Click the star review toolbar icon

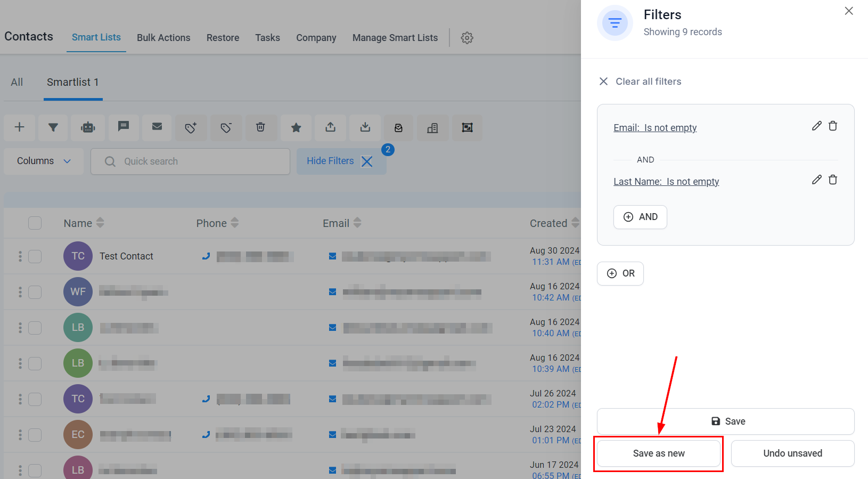(x=296, y=127)
